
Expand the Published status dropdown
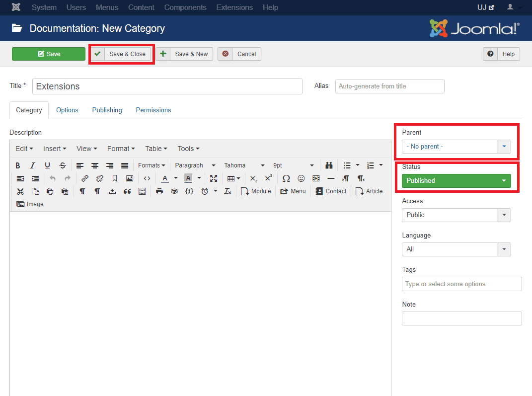pos(456,181)
